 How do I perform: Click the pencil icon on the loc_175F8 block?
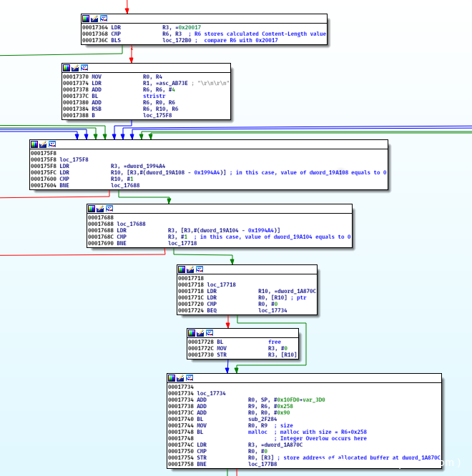tap(42, 144)
